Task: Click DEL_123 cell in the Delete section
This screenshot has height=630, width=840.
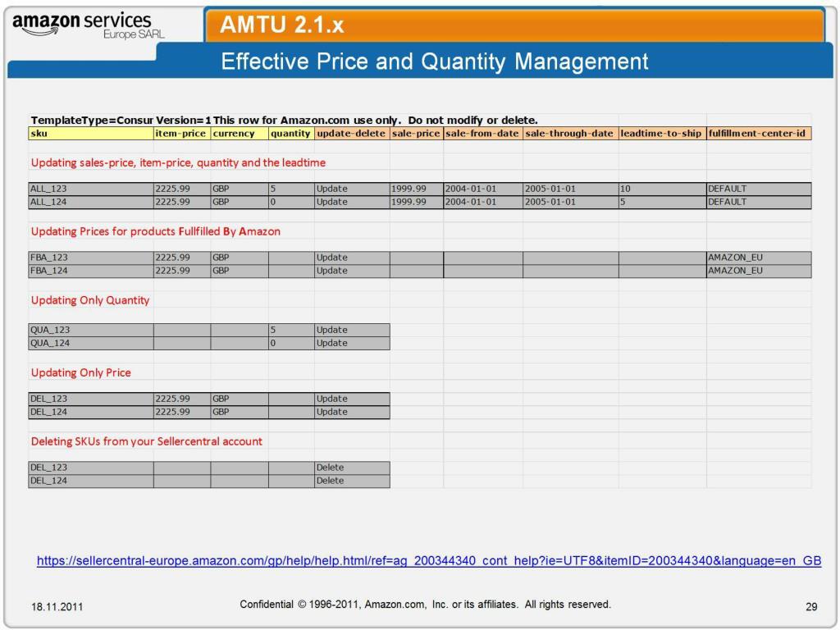Action: pos(91,468)
